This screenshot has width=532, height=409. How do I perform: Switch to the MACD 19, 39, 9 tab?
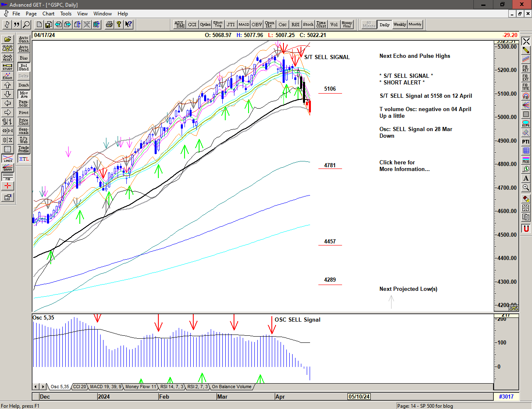106,387
